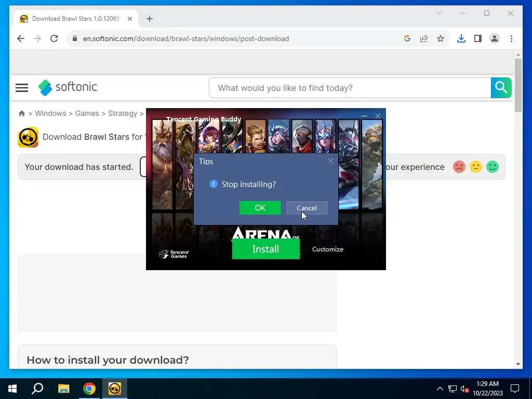
Task: Click the Google icon in address bar
Action: [x=407, y=38]
